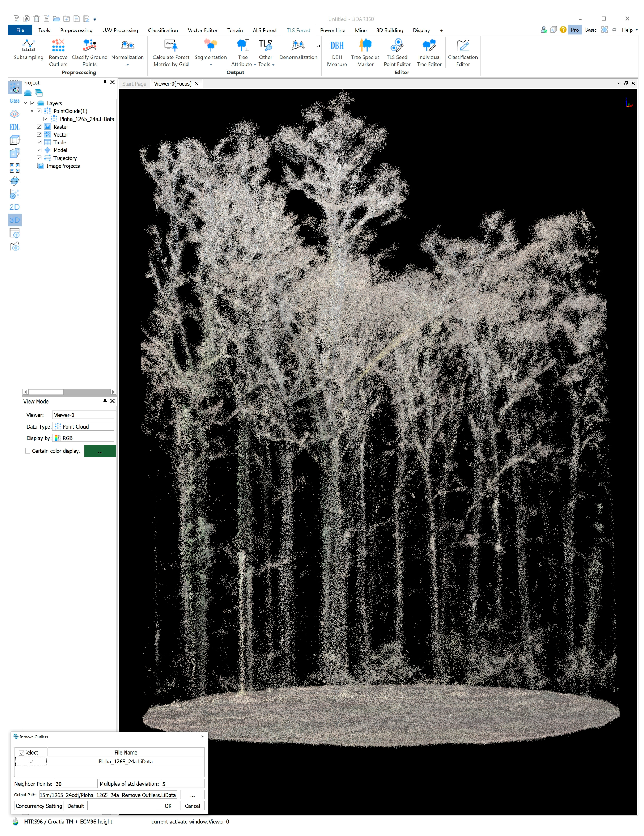This screenshot has height=836, width=644.
Task: Open the File menu
Action: point(20,30)
